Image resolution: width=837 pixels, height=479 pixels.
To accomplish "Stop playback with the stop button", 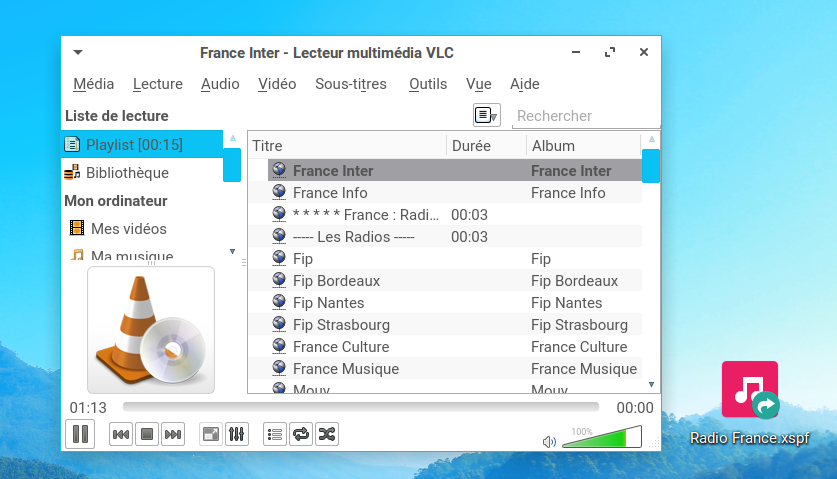I will (x=146, y=434).
